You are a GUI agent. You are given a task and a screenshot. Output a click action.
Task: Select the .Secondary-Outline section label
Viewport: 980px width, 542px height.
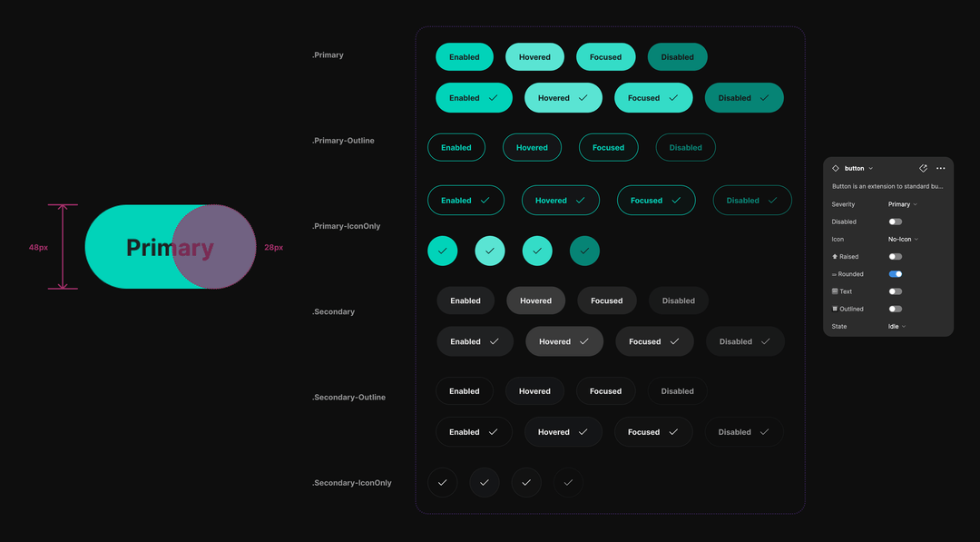(348, 398)
